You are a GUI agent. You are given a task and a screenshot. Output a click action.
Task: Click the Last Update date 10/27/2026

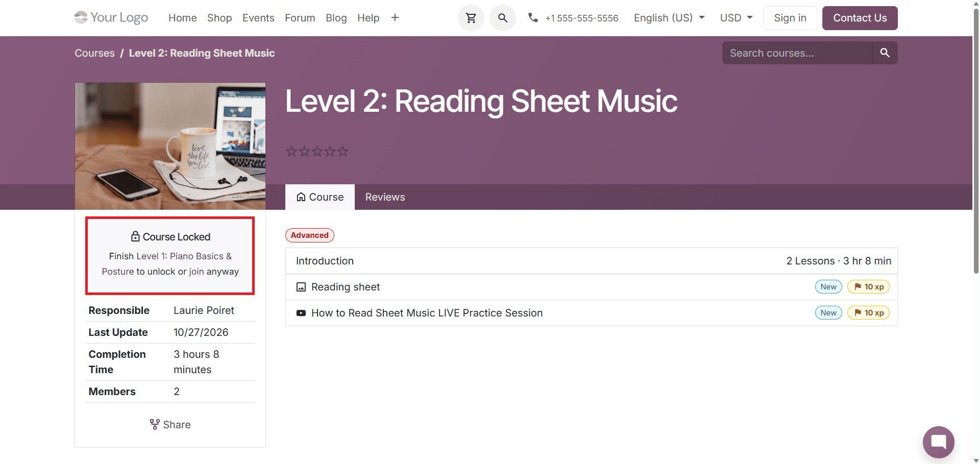201,332
